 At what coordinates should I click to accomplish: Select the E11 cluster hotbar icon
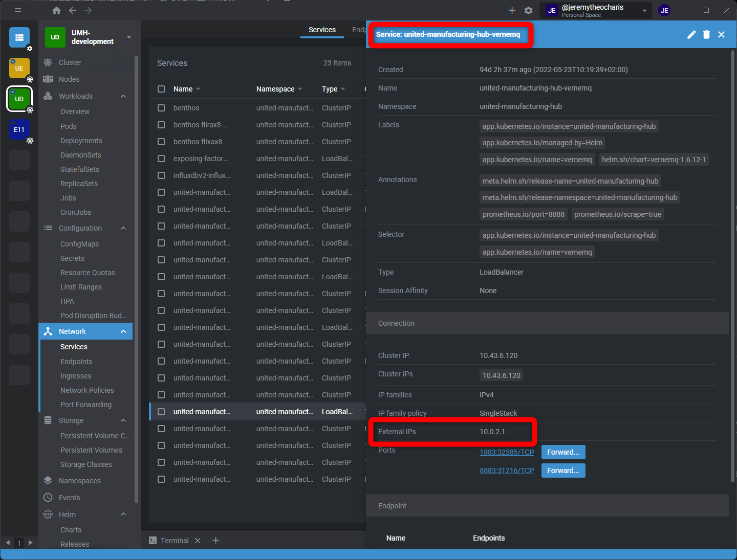pos(19,130)
